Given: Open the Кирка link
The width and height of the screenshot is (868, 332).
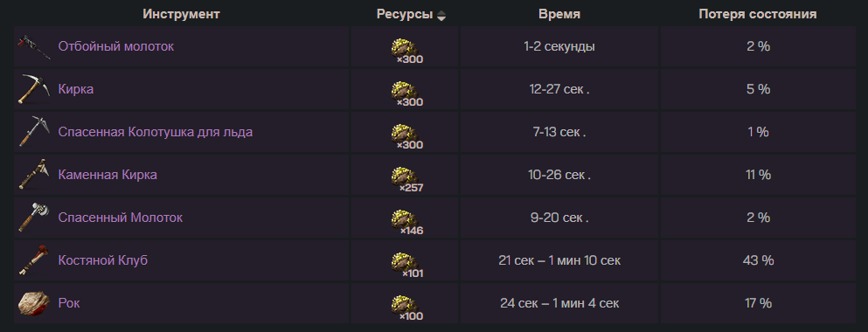Looking at the screenshot, I should (76, 89).
